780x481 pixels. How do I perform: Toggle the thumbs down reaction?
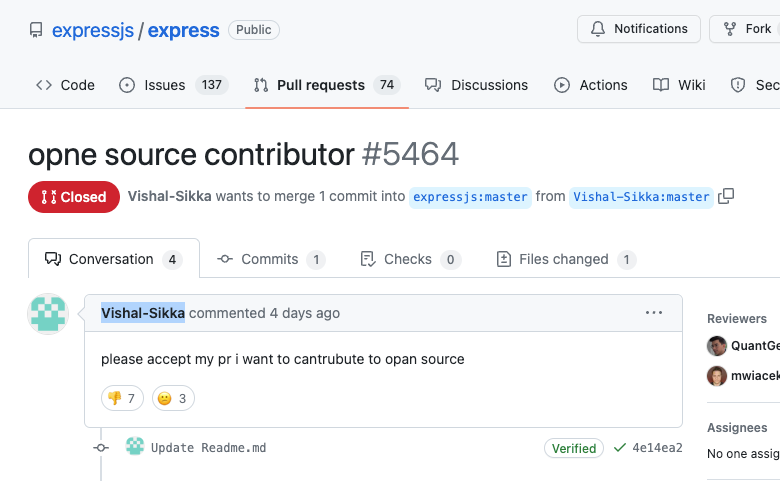point(123,398)
